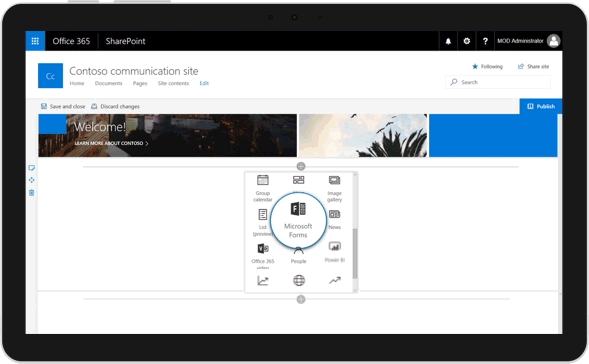Open Site contents in navigation

(x=173, y=83)
